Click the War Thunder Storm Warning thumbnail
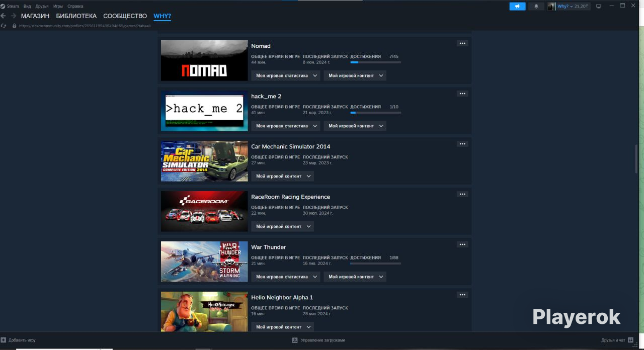The width and height of the screenshot is (644, 350). [x=204, y=261]
